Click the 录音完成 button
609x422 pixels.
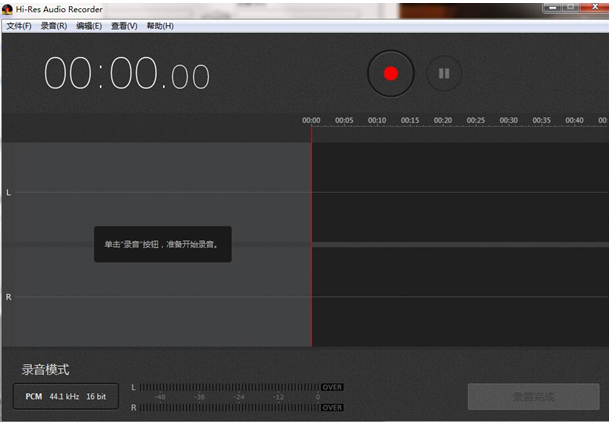534,397
